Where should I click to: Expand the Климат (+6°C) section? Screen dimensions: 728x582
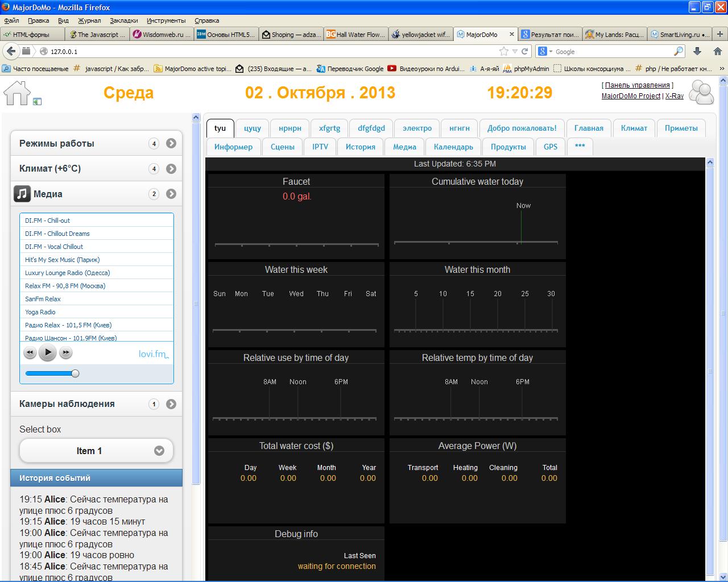171,169
